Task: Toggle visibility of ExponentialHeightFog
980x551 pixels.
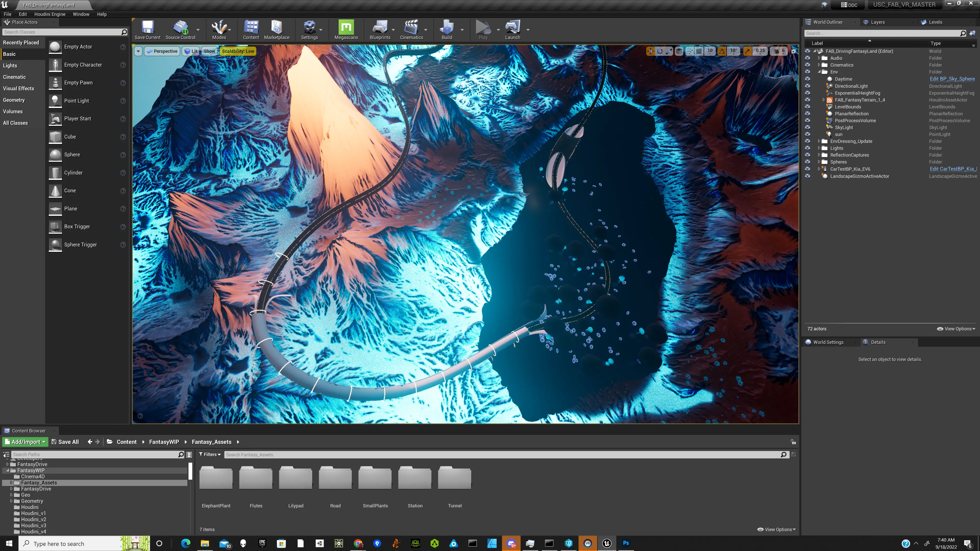Action: (x=807, y=93)
